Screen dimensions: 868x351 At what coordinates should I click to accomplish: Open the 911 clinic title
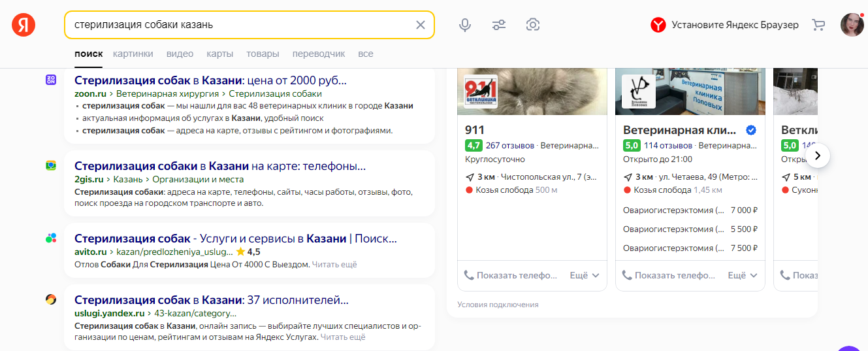[x=475, y=130]
